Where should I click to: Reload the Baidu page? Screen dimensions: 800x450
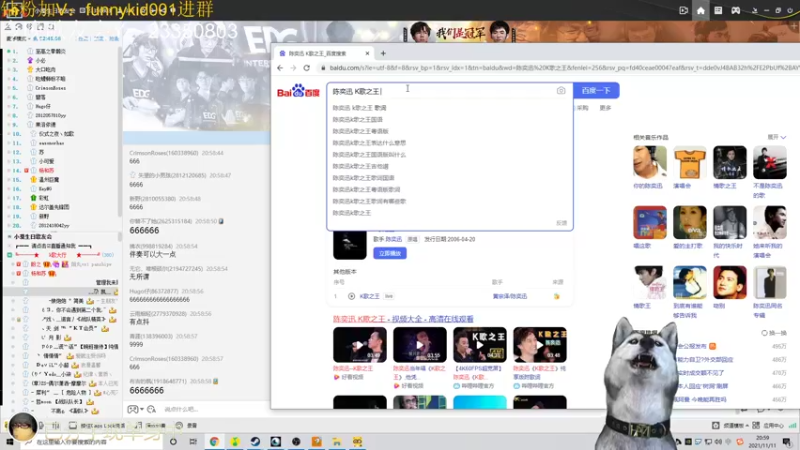tap(307, 68)
